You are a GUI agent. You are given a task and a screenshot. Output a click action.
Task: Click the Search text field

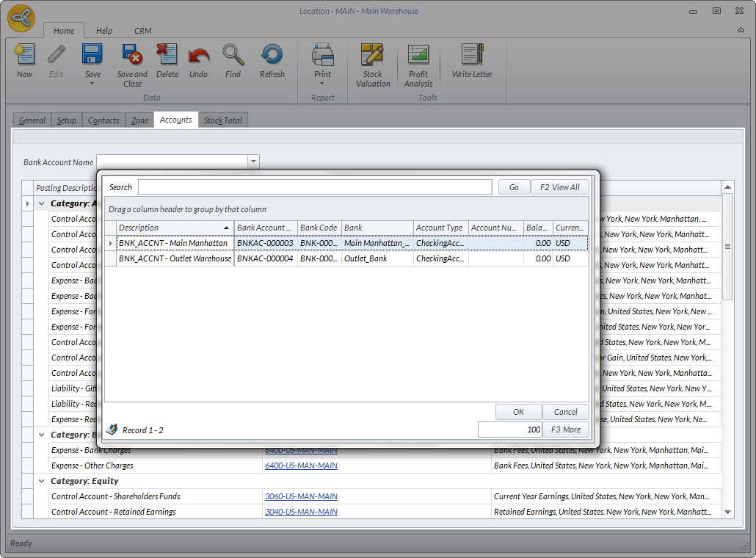(315, 187)
